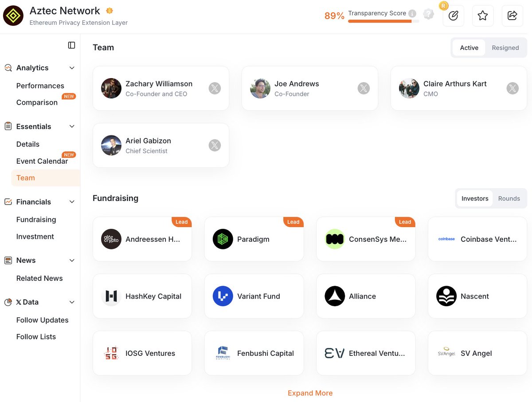Collapse the Analytics sidebar section
Viewport: 532px width, 402px height.
pyautogui.click(x=72, y=68)
